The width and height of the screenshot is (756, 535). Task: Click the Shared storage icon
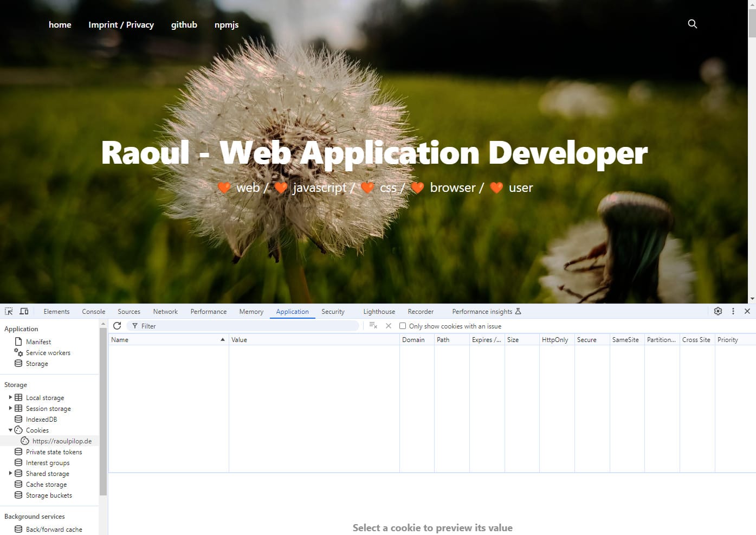(18, 473)
